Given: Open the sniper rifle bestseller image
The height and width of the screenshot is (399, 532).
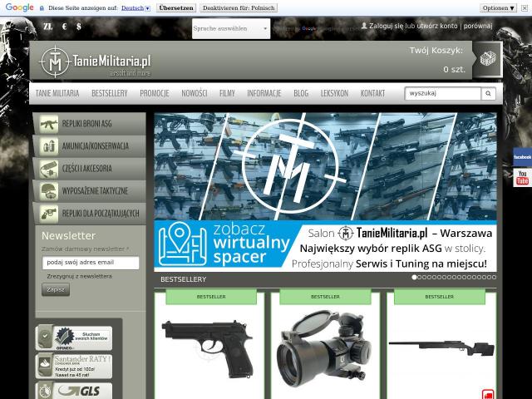Looking at the screenshot, I should (x=441, y=348).
